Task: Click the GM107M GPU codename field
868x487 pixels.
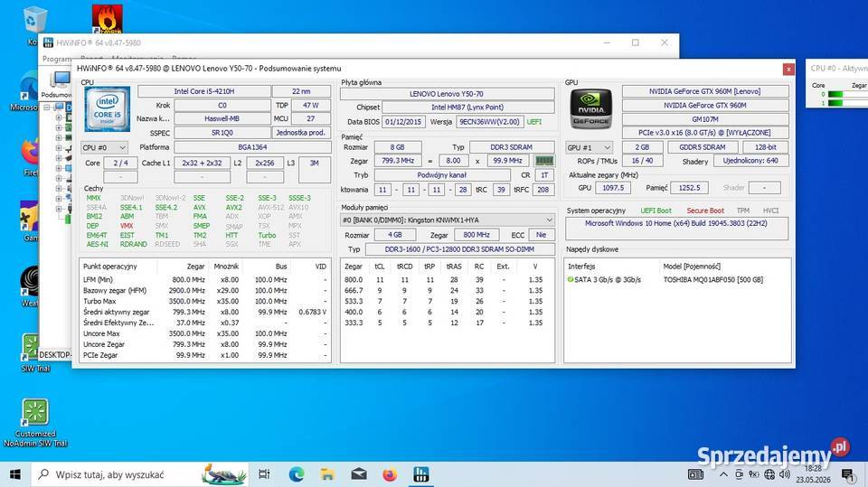Action: click(704, 119)
